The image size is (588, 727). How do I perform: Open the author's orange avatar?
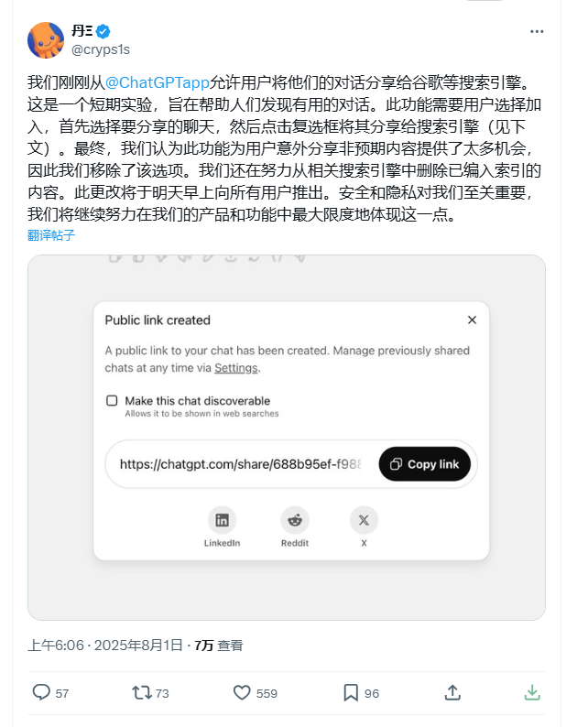(x=46, y=40)
